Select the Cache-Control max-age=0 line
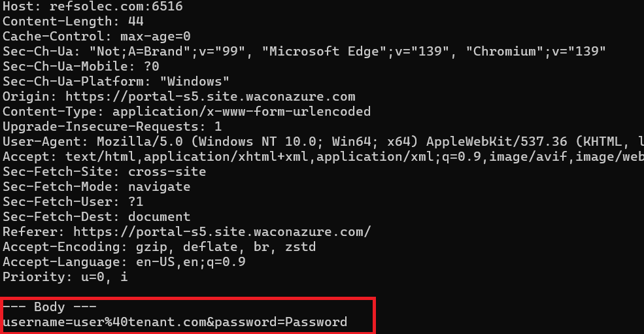The image size is (644, 334). click(x=96, y=36)
